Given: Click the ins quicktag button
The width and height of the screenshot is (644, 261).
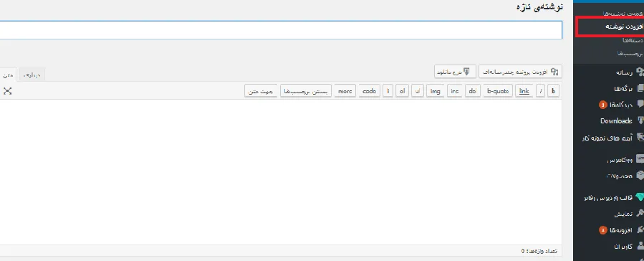Looking at the screenshot, I should [455, 91].
